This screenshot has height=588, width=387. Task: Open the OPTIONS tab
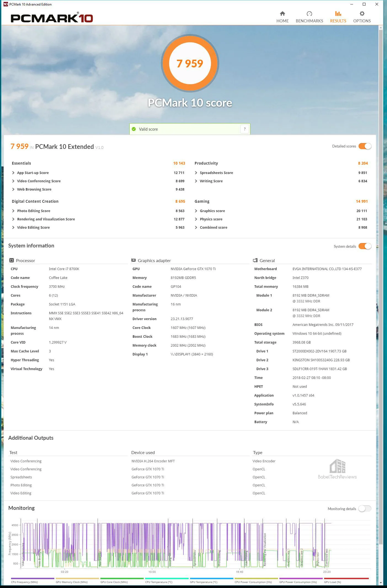[x=362, y=17]
